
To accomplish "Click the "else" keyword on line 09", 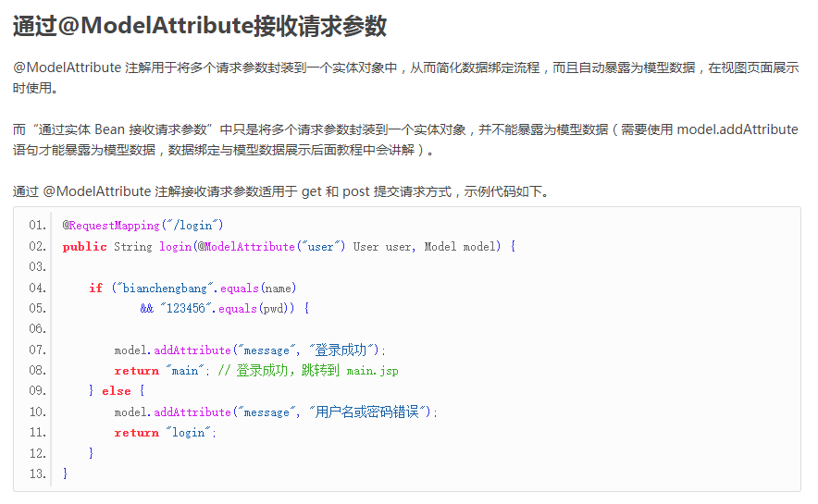I will (x=116, y=391).
